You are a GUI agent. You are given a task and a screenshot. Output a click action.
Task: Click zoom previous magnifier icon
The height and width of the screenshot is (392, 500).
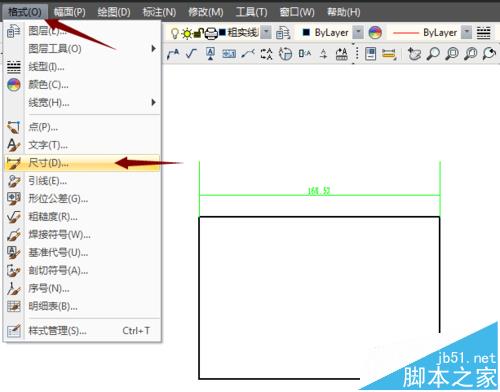pos(489,53)
